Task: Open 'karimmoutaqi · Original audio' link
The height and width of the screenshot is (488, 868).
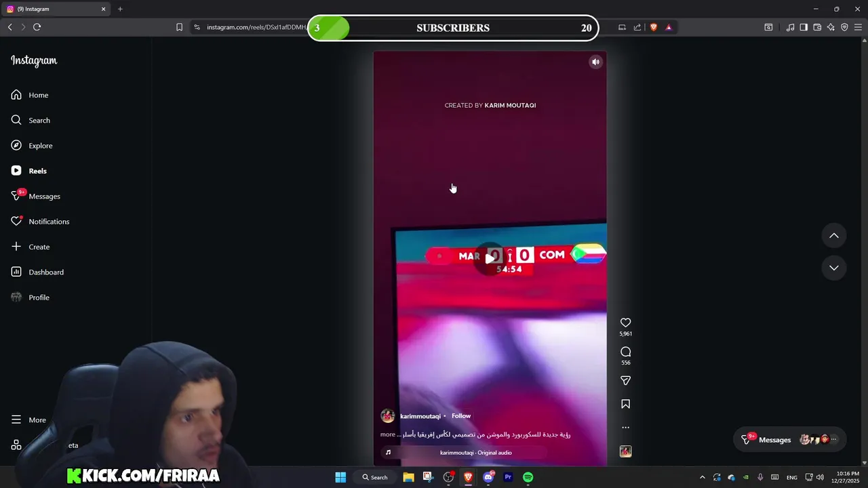Action: [475, 453]
